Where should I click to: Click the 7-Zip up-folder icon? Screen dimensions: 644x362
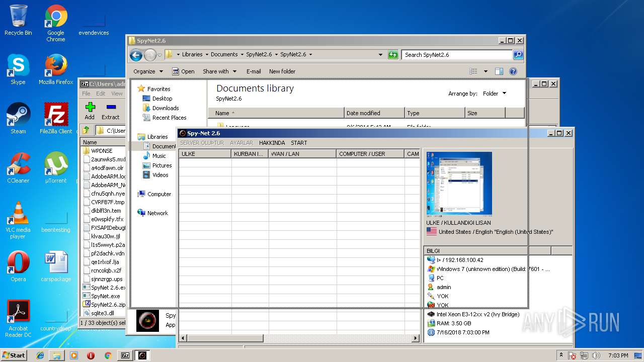pyautogui.click(x=86, y=131)
